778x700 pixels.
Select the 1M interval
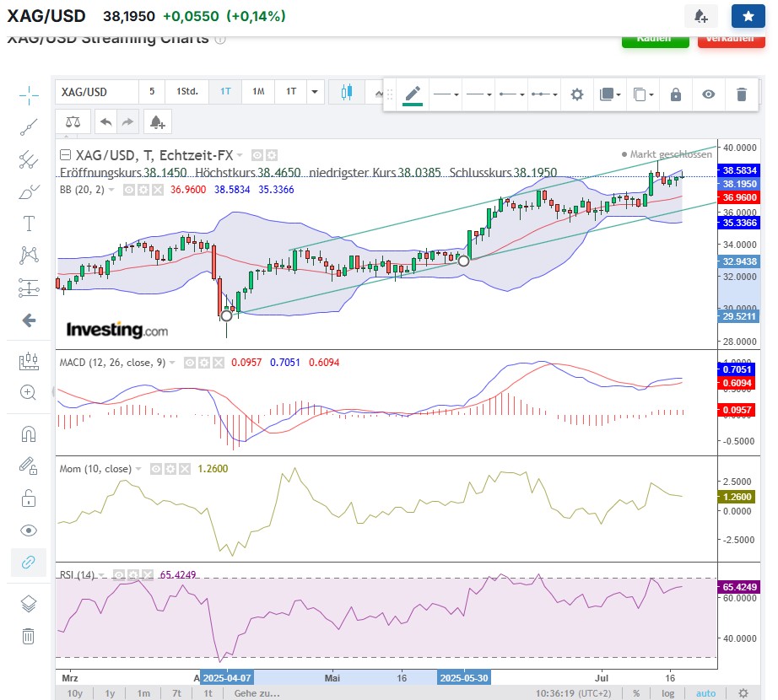click(x=258, y=92)
